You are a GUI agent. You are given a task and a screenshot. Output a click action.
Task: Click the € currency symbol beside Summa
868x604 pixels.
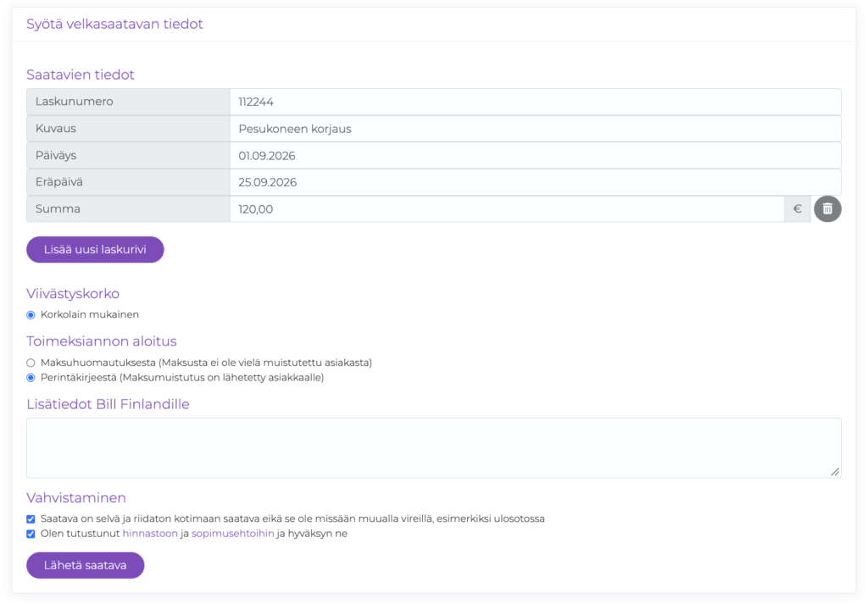click(798, 209)
